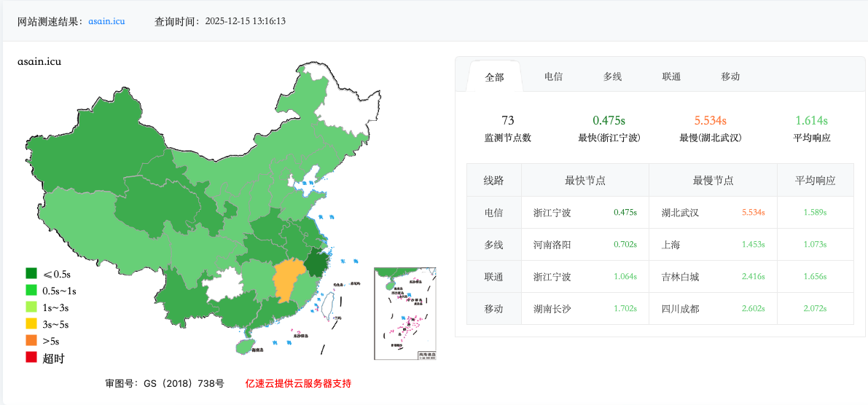Click the map title asain.icu above the map
The width and height of the screenshot is (868, 405).
point(39,61)
